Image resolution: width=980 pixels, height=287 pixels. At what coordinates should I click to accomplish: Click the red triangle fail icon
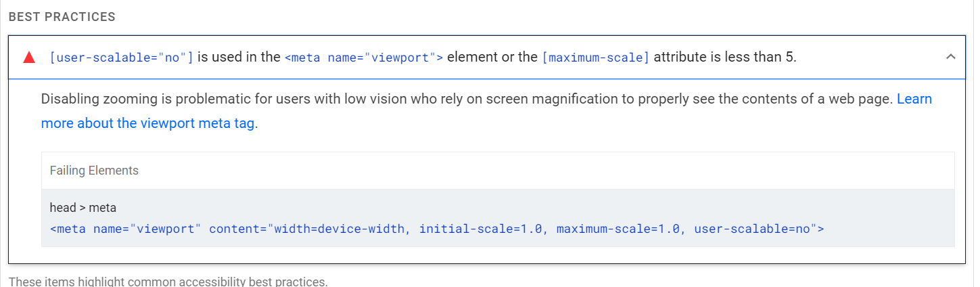pos(29,58)
